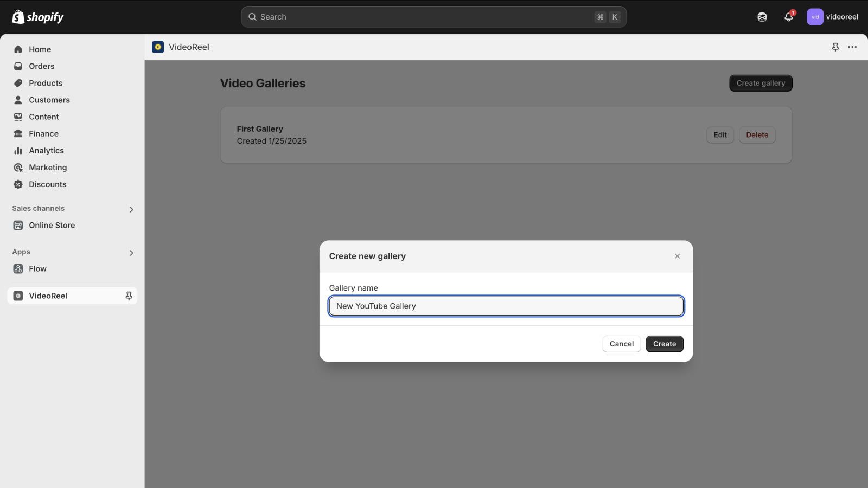Screen dimensions: 868x488
Task: Dismiss the dialog with the X
Action: pyautogui.click(x=677, y=256)
